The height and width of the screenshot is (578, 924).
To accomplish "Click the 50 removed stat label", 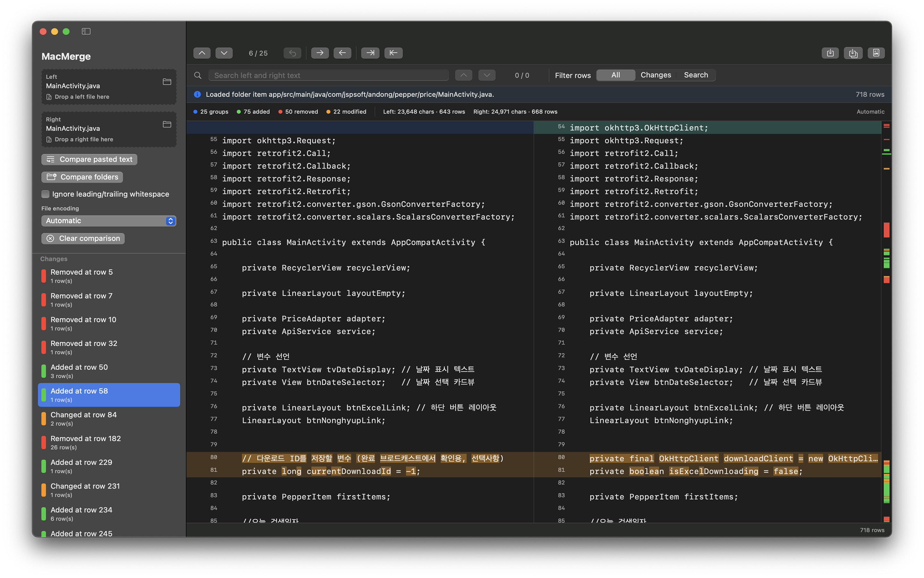I will (298, 112).
